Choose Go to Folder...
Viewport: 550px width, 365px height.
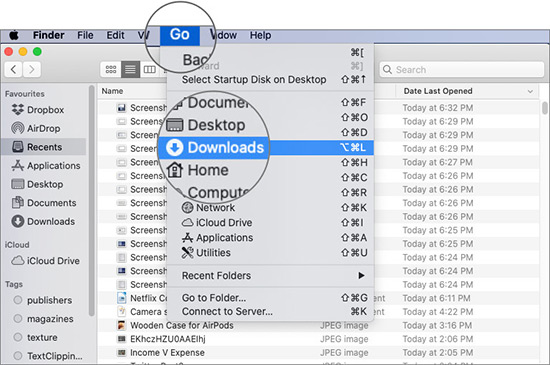270,298
